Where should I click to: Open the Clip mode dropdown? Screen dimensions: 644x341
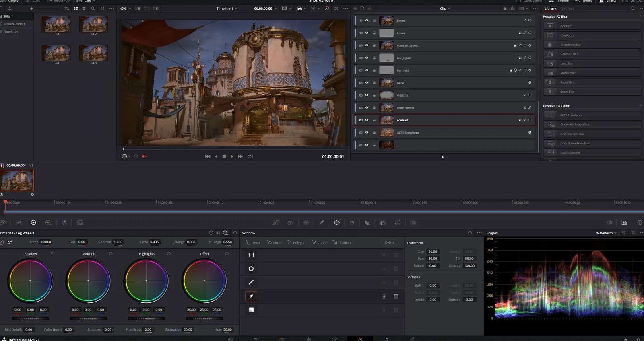coord(445,8)
